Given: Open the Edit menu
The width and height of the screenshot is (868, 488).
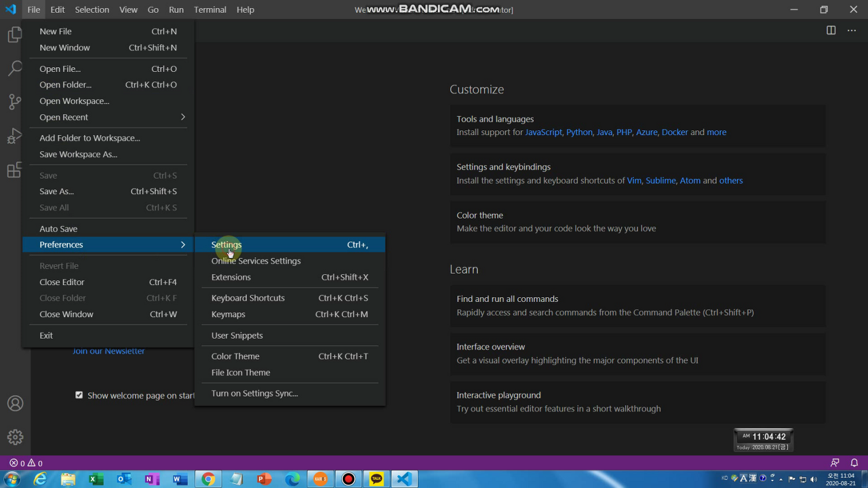Looking at the screenshot, I should (58, 10).
